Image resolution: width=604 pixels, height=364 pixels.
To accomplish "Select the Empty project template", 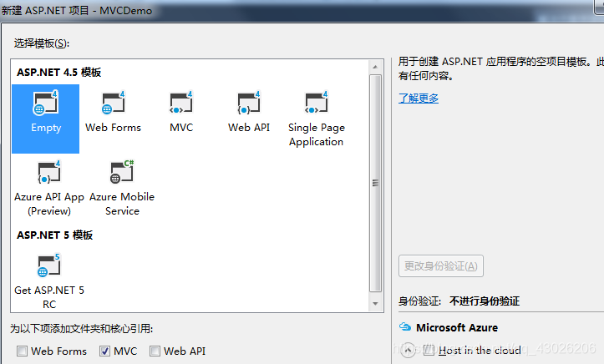I will (x=45, y=119).
